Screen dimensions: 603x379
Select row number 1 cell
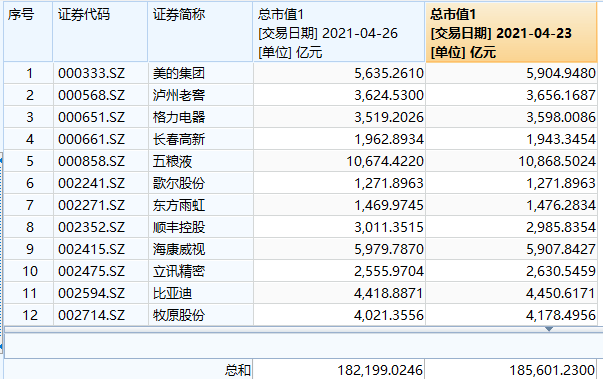[28, 73]
